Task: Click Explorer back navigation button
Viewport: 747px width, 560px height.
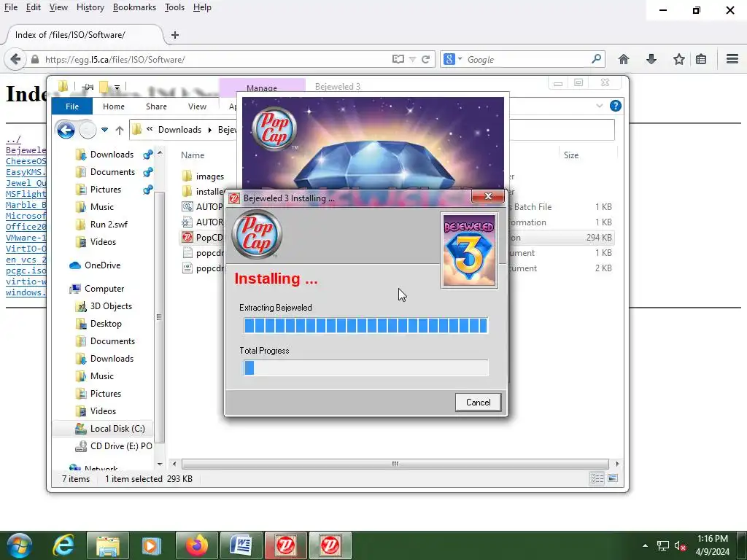Action: pyautogui.click(x=66, y=130)
